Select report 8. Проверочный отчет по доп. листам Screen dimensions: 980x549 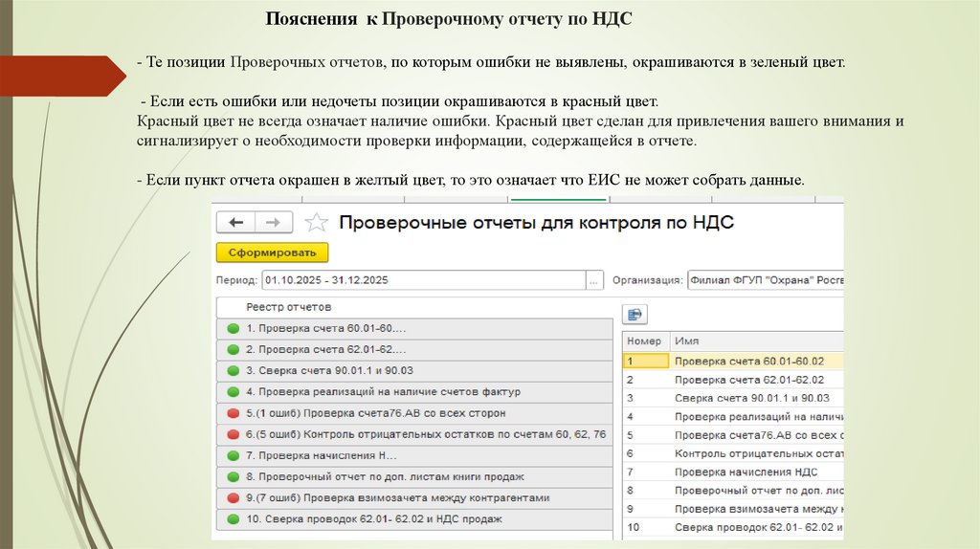coord(414,477)
